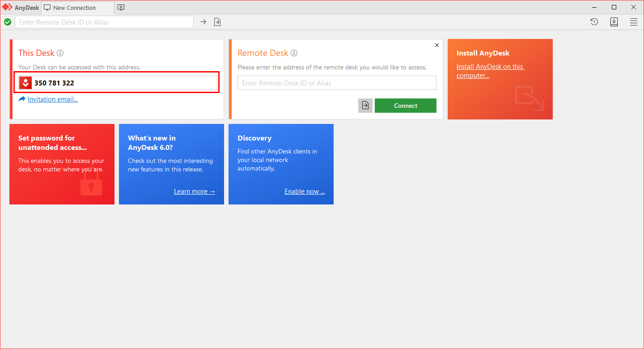Open the session history clock icon

click(x=594, y=22)
